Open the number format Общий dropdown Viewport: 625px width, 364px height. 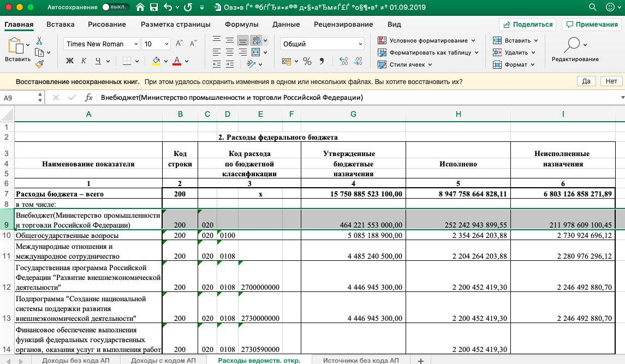click(x=360, y=44)
